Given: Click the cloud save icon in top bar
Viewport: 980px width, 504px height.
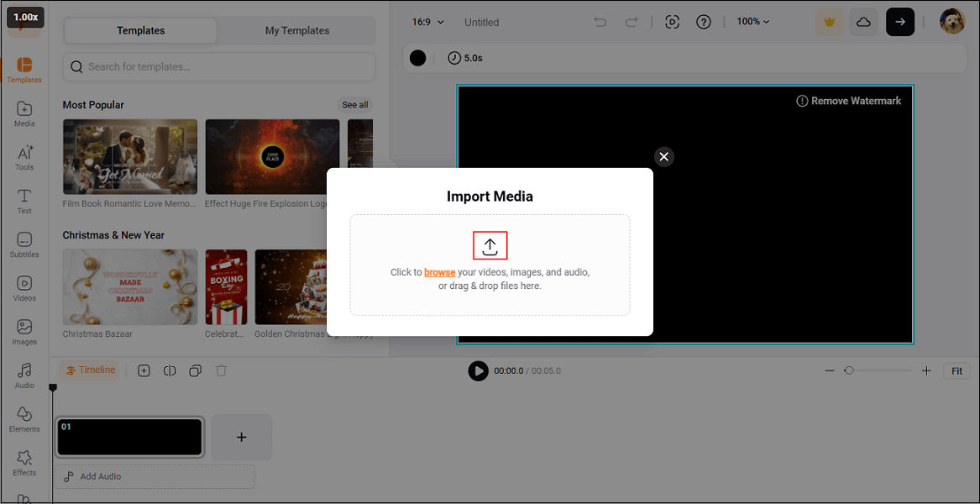Looking at the screenshot, I should pyautogui.click(x=863, y=21).
